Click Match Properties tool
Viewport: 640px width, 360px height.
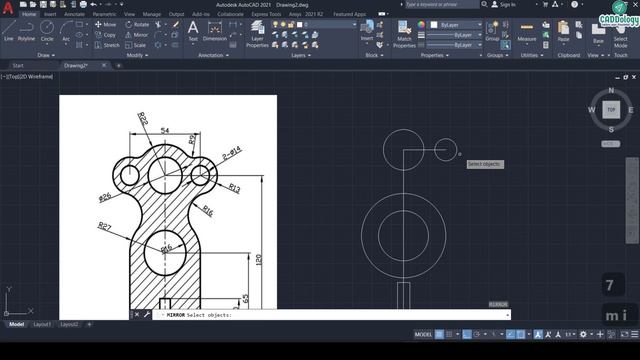tap(404, 34)
